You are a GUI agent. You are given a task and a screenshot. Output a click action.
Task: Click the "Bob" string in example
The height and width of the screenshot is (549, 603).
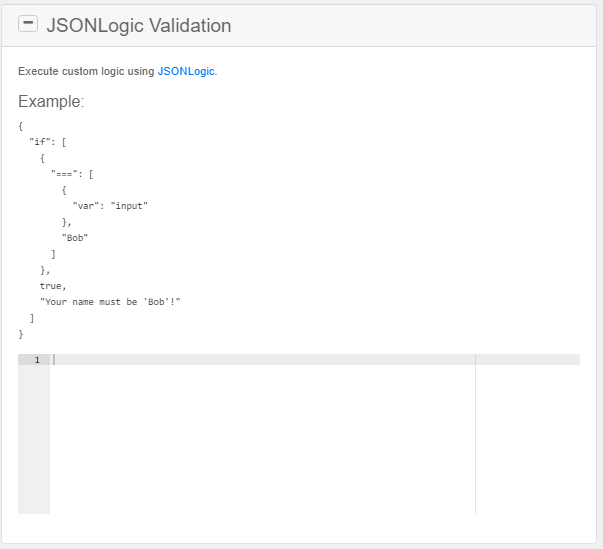click(x=75, y=238)
